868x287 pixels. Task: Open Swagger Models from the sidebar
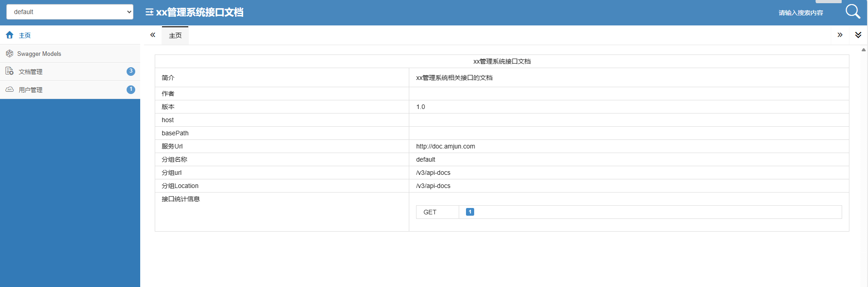pyautogui.click(x=39, y=54)
